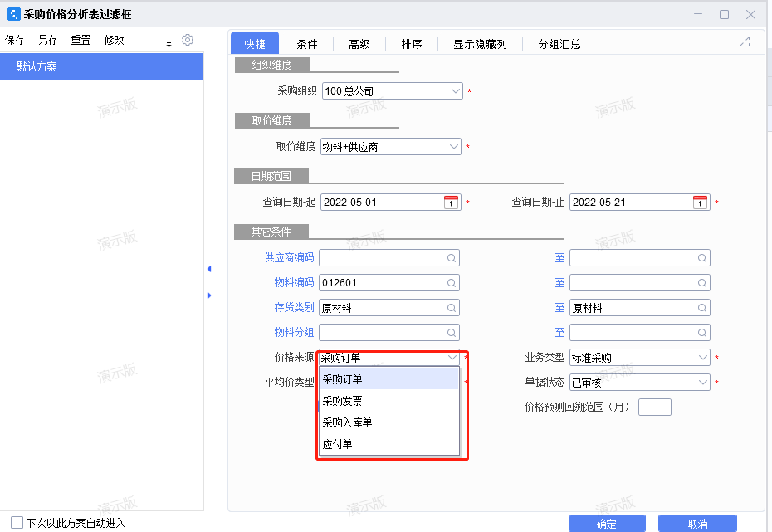The image size is (772, 532).
Task: Click search icon in 物料分组 field
Action: tap(452, 333)
